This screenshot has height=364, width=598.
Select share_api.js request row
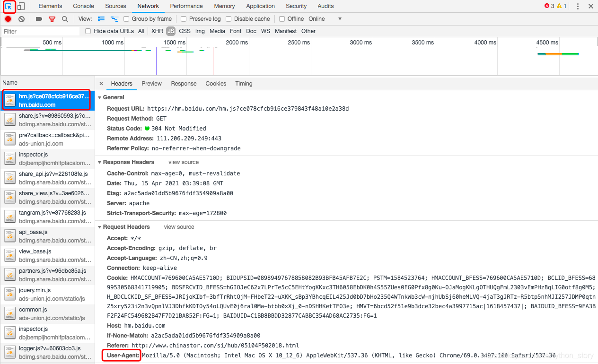tap(47, 178)
